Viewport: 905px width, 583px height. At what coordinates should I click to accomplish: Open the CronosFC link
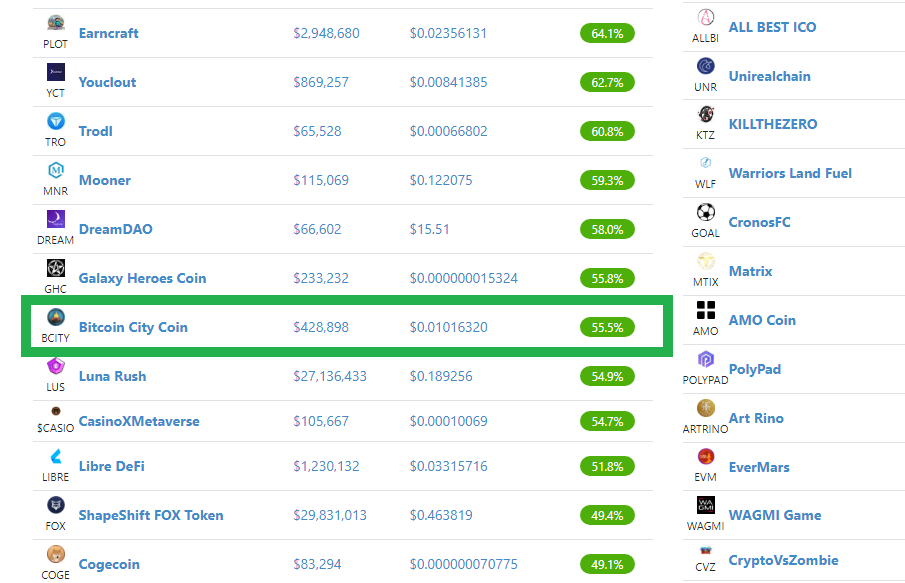click(x=760, y=222)
